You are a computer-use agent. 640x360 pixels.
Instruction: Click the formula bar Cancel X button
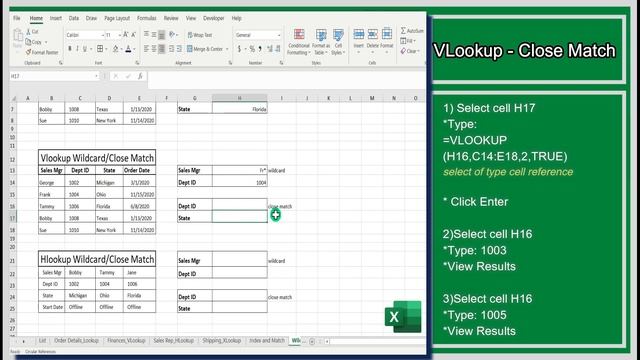click(x=116, y=76)
